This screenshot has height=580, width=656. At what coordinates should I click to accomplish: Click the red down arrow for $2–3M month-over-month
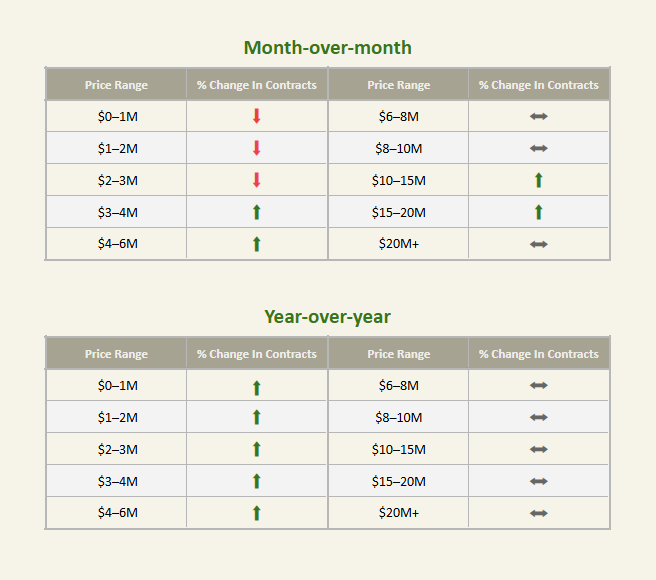point(256,180)
